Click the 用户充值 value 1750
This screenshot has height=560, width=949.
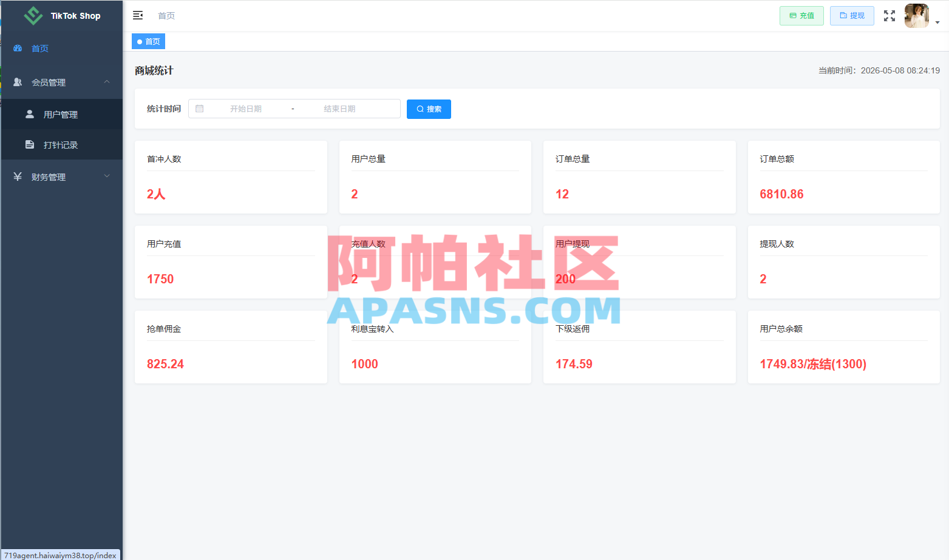160,279
